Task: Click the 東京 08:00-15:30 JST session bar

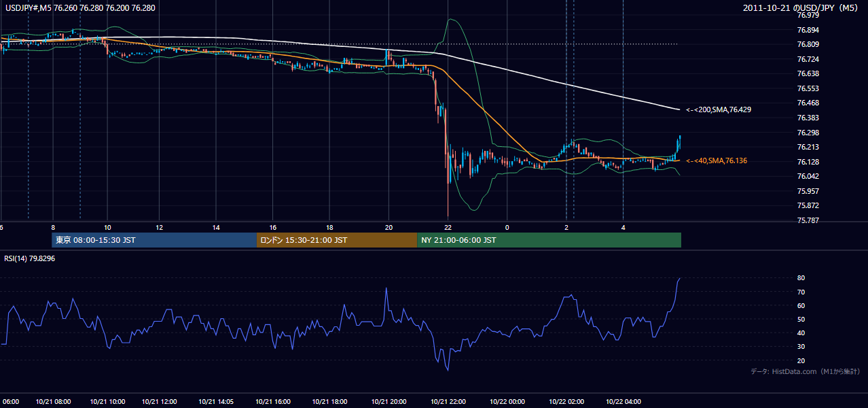Action: 154,240
